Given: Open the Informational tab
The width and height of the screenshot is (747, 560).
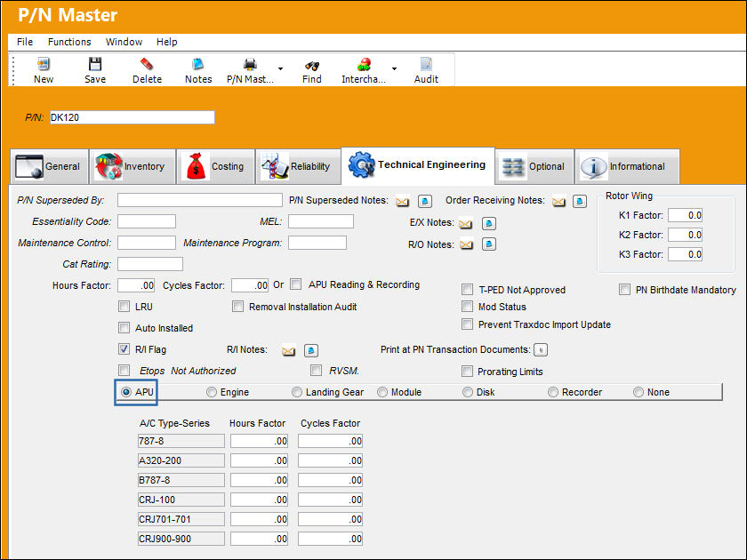Looking at the screenshot, I should tap(628, 167).
